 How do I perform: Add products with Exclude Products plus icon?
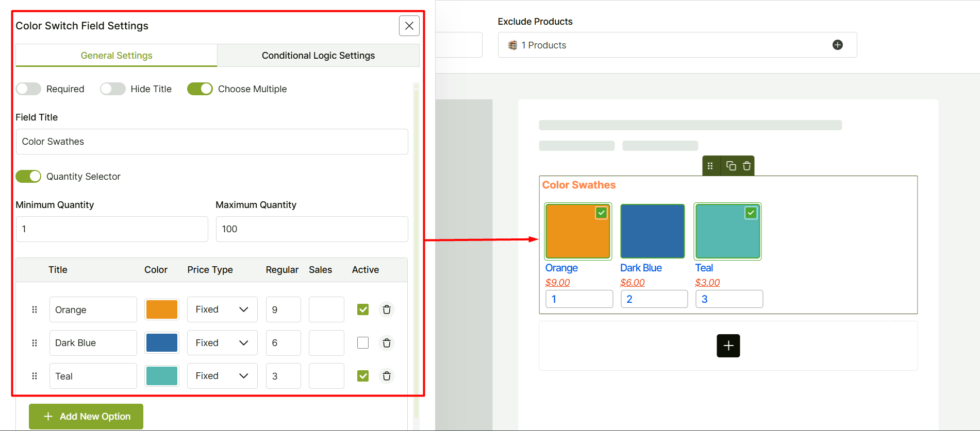tap(838, 45)
